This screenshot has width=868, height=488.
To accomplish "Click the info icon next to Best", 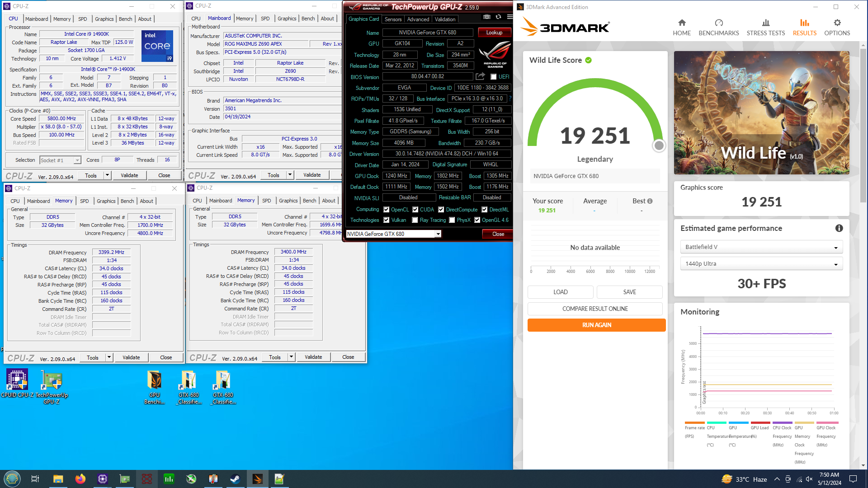I will pos(650,201).
